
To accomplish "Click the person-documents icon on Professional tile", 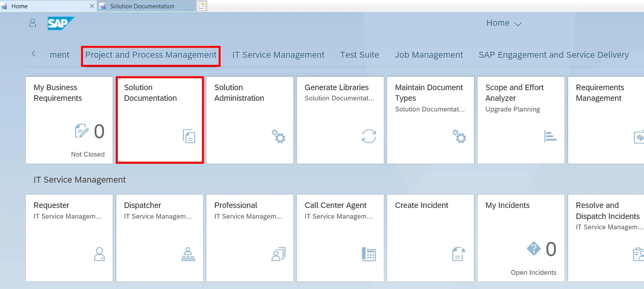I will pyautogui.click(x=279, y=254).
